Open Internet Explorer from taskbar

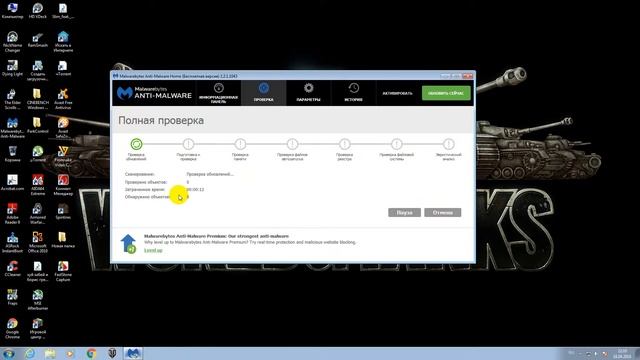[x=30, y=353]
